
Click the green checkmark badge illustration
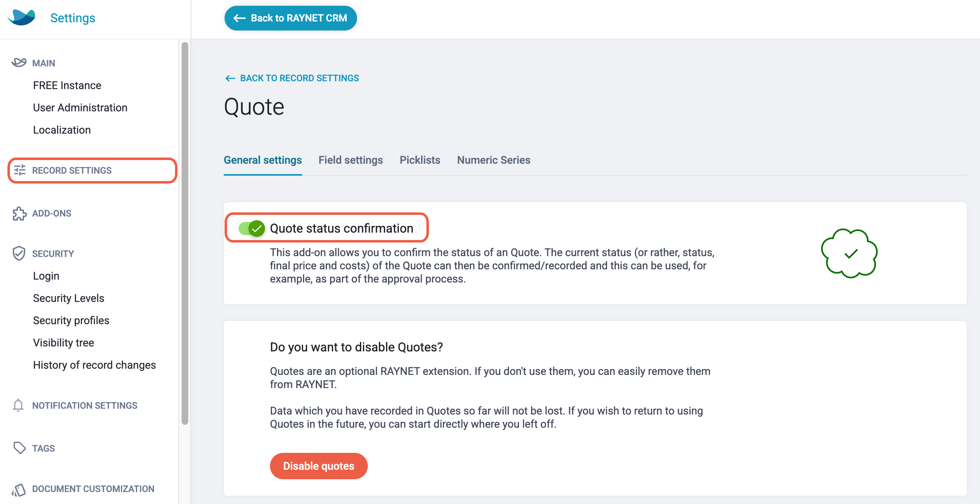850,253
